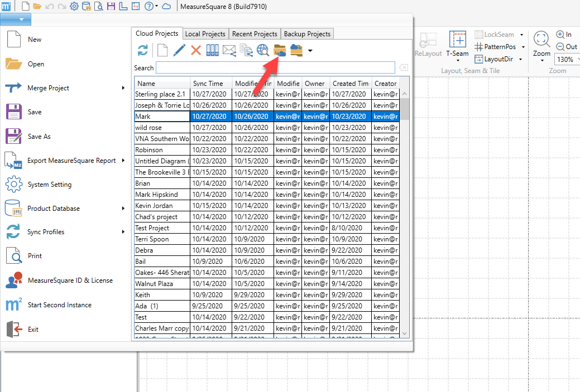Select the 'wild rose' project row
The width and height of the screenshot is (580, 392).
(x=267, y=128)
